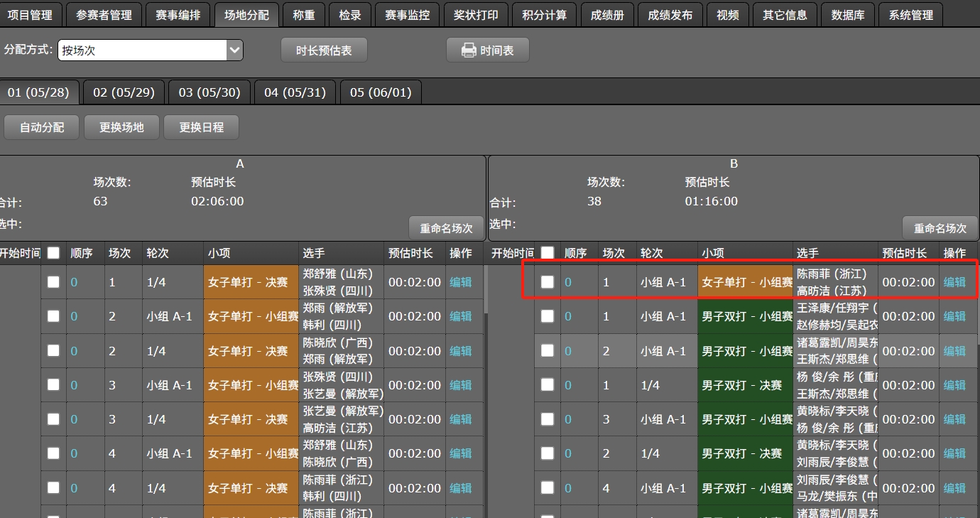Tick checkbox for 郑舒雅 vs 张殊贤 match

[x=53, y=282]
